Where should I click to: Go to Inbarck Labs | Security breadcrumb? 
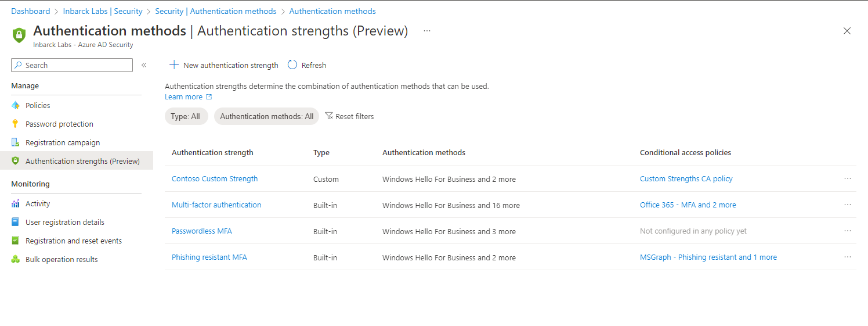(x=103, y=11)
